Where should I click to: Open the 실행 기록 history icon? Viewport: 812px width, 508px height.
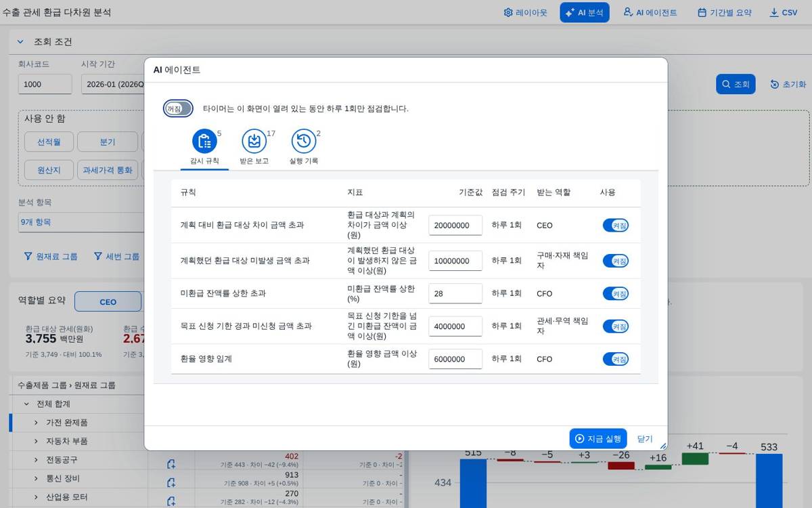304,141
